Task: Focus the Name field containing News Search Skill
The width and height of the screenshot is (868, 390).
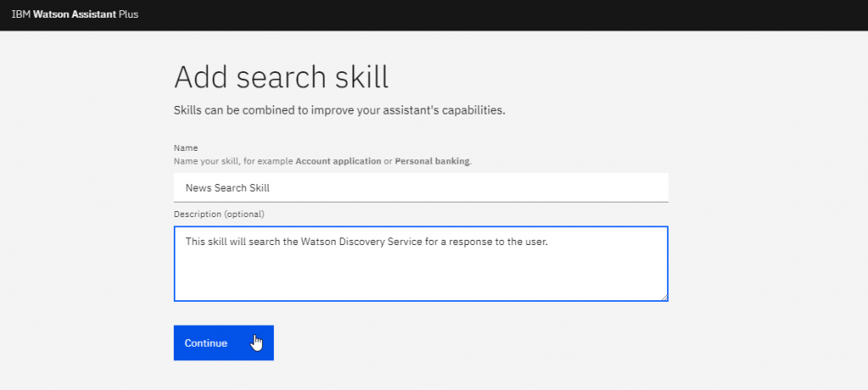Action: point(420,188)
